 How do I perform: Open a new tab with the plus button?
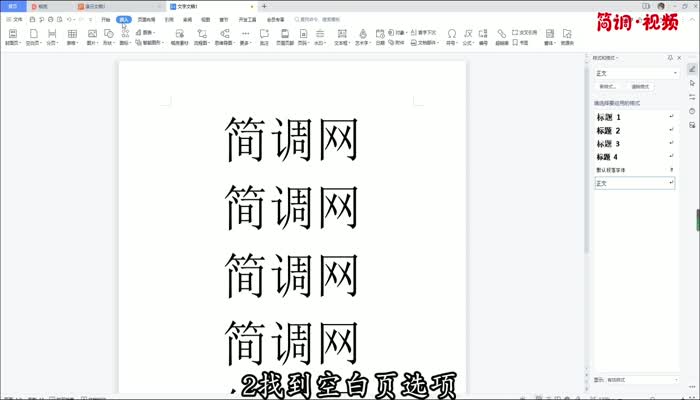(263, 6)
